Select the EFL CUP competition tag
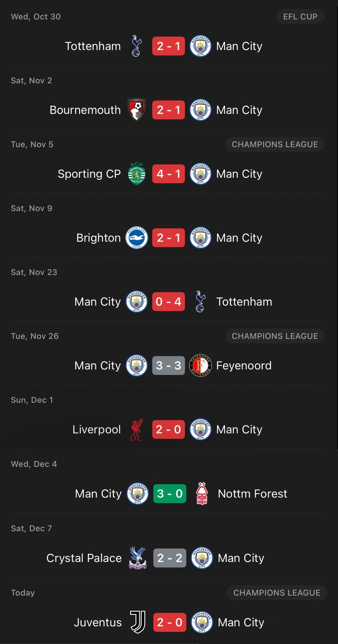The image size is (338, 644). click(x=300, y=16)
